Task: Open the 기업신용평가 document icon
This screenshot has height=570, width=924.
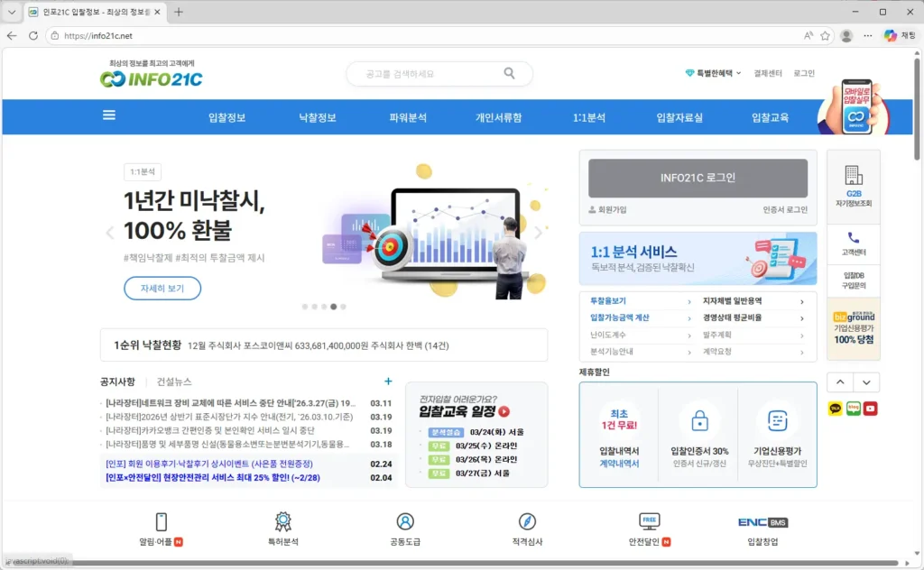Action: click(x=777, y=421)
